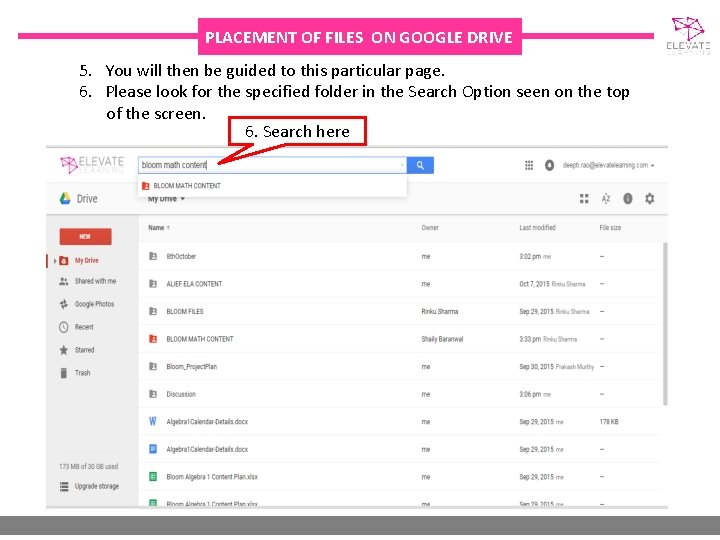The height and width of the screenshot is (540, 720).
Task: Select the Discussion folder name
Action: click(x=181, y=394)
